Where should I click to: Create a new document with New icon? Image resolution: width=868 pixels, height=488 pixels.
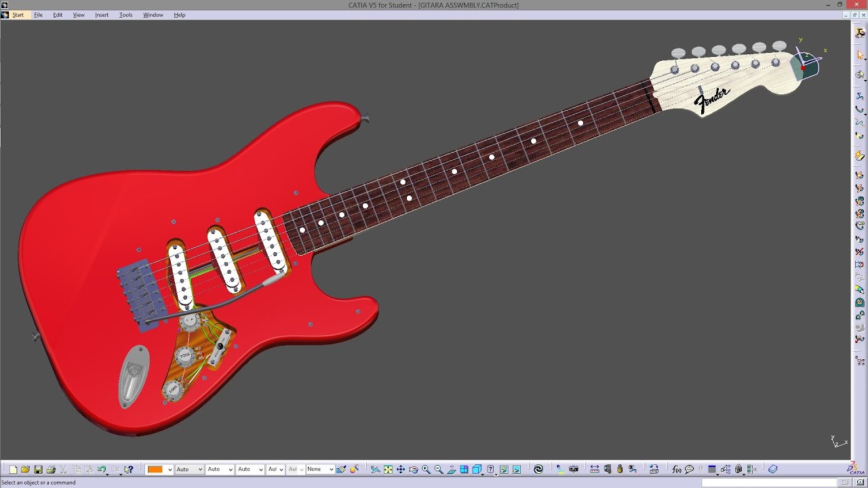tap(13, 469)
